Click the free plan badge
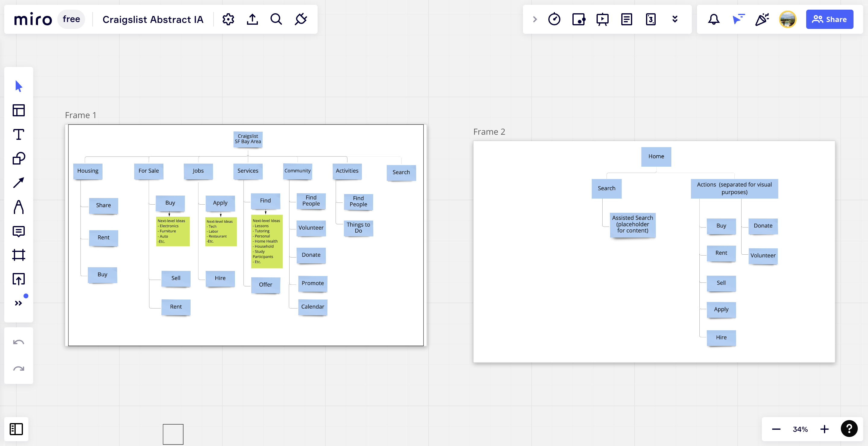 tap(71, 19)
